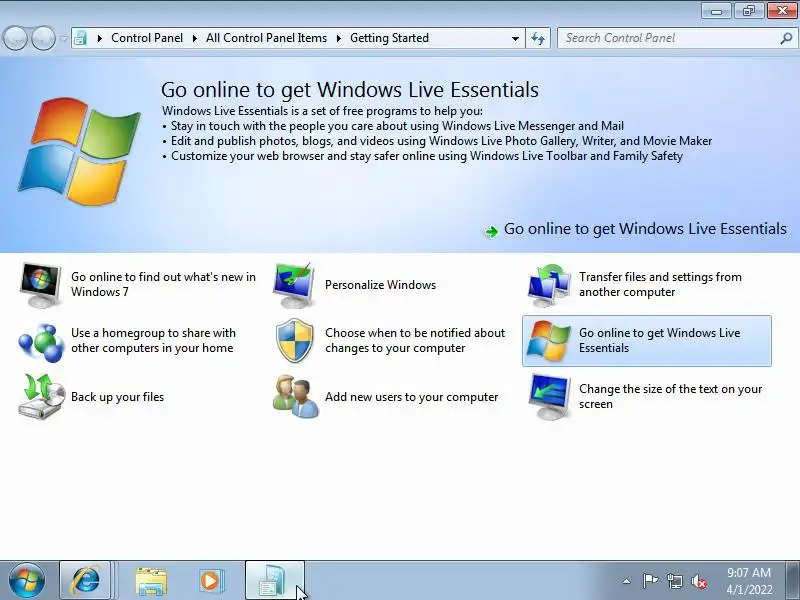Screen dimensions: 800x600
Task: Launch Internet Explorer from the taskbar
Action: pyautogui.click(x=85, y=580)
